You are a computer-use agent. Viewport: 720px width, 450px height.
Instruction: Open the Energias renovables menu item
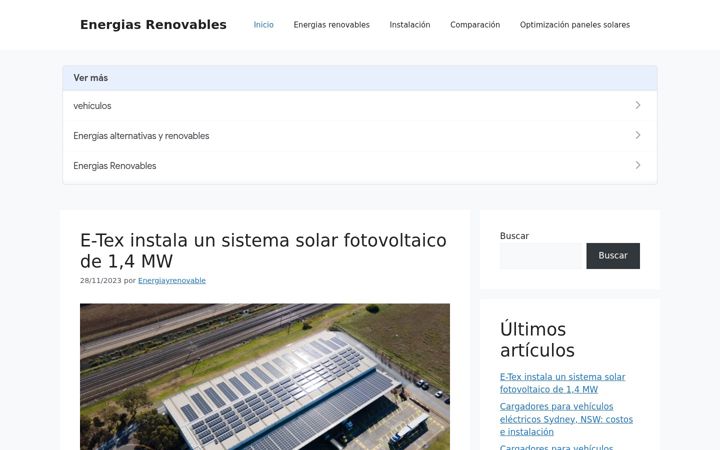pyautogui.click(x=332, y=25)
